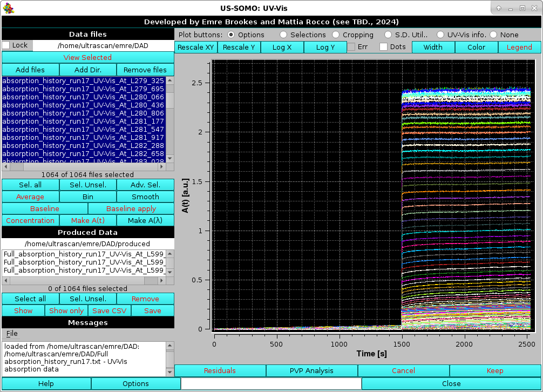Apply baseline using Baseline apply
This screenshot has height=392, width=543.
tap(131, 208)
